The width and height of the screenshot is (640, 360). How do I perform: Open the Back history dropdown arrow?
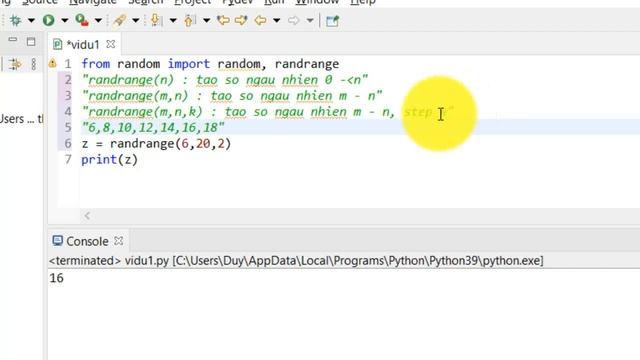pos(277,20)
